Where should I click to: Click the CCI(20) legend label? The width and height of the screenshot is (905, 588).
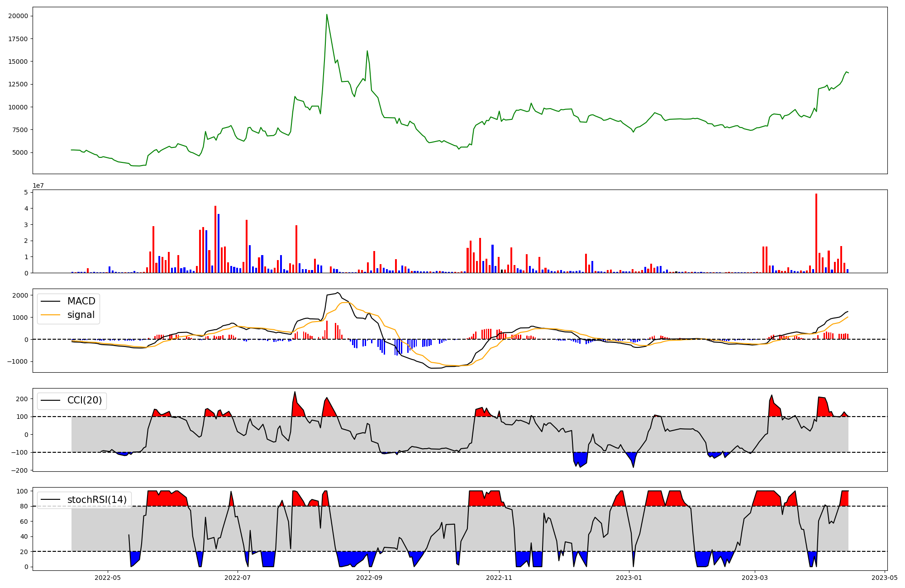(84, 400)
